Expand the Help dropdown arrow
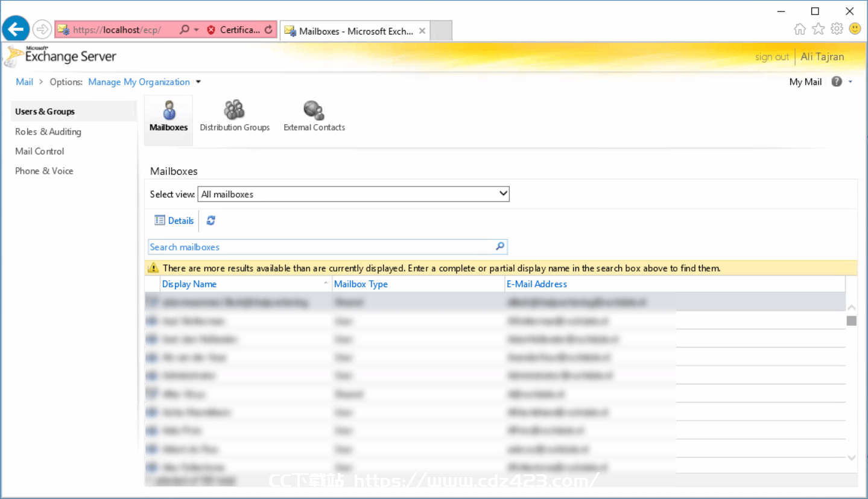 click(x=851, y=81)
